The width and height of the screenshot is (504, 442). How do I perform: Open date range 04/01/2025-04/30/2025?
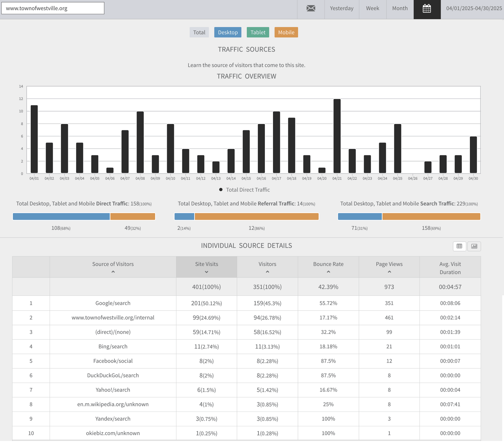pos(474,8)
